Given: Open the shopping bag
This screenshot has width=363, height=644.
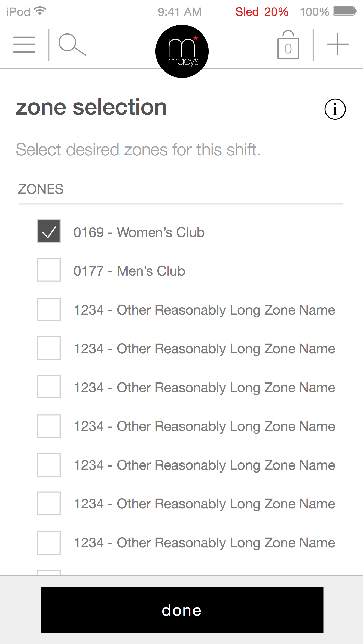Looking at the screenshot, I should click(288, 45).
